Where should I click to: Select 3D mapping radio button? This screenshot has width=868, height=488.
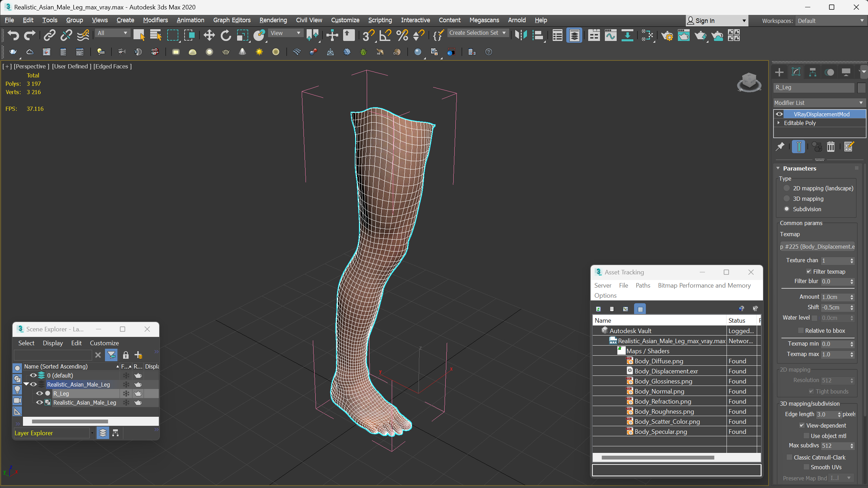point(787,199)
